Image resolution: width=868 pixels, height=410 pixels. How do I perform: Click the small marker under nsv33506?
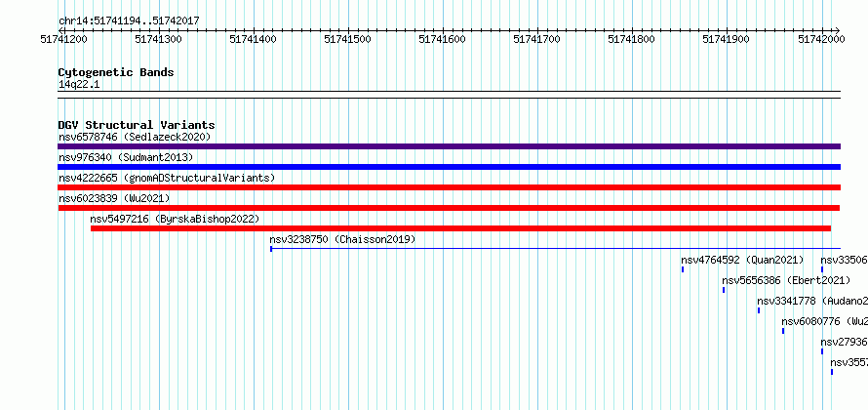point(822,269)
